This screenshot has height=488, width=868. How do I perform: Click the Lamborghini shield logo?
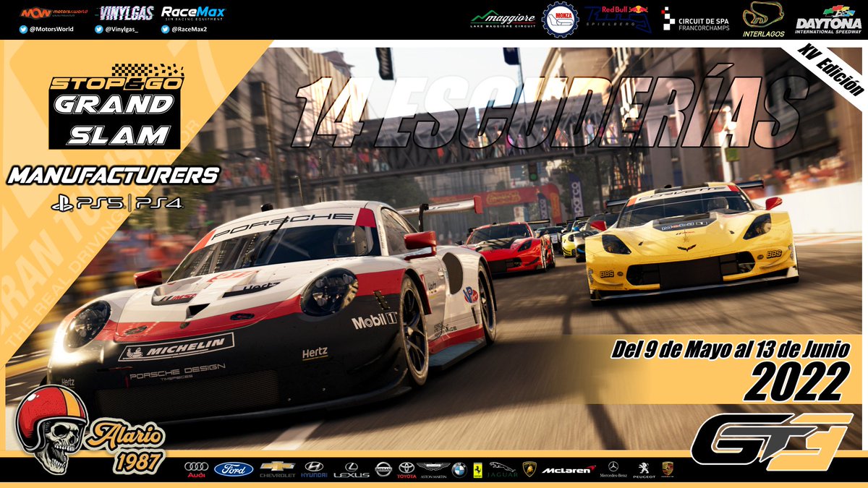[529, 470]
